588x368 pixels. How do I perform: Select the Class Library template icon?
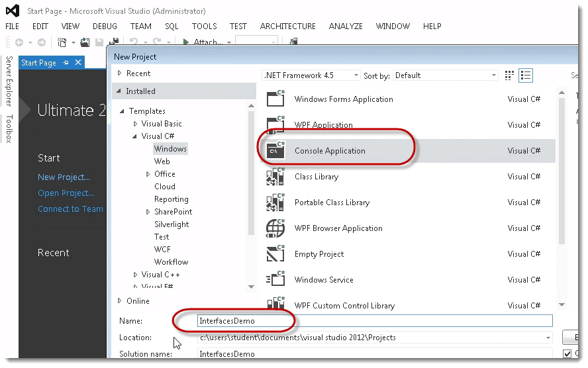pyautogui.click(x=275, y=177)
